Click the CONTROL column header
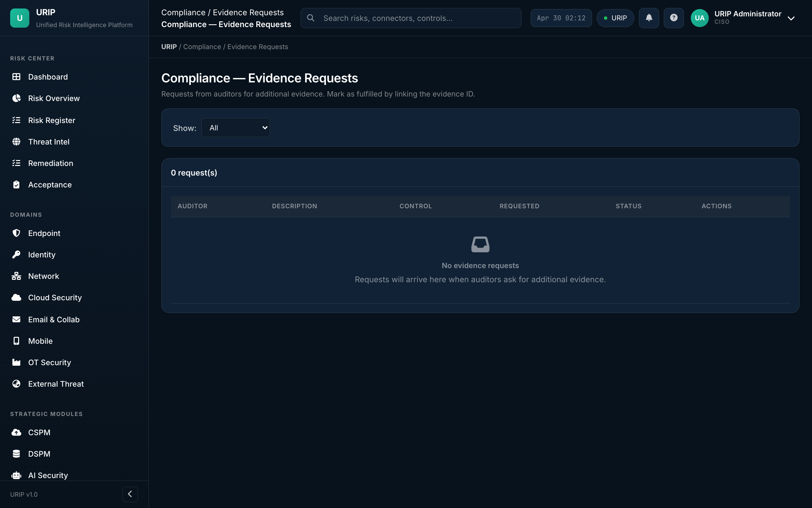 416,206
